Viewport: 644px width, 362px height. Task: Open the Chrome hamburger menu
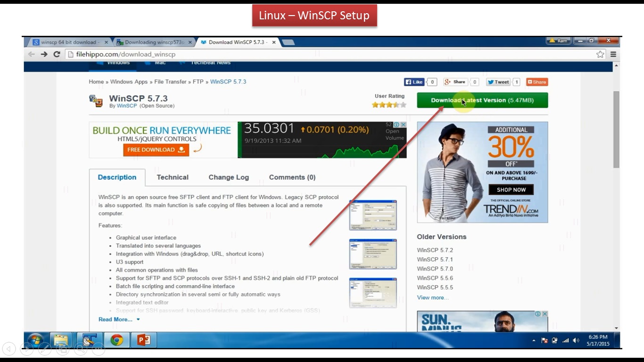click(613, 54)
